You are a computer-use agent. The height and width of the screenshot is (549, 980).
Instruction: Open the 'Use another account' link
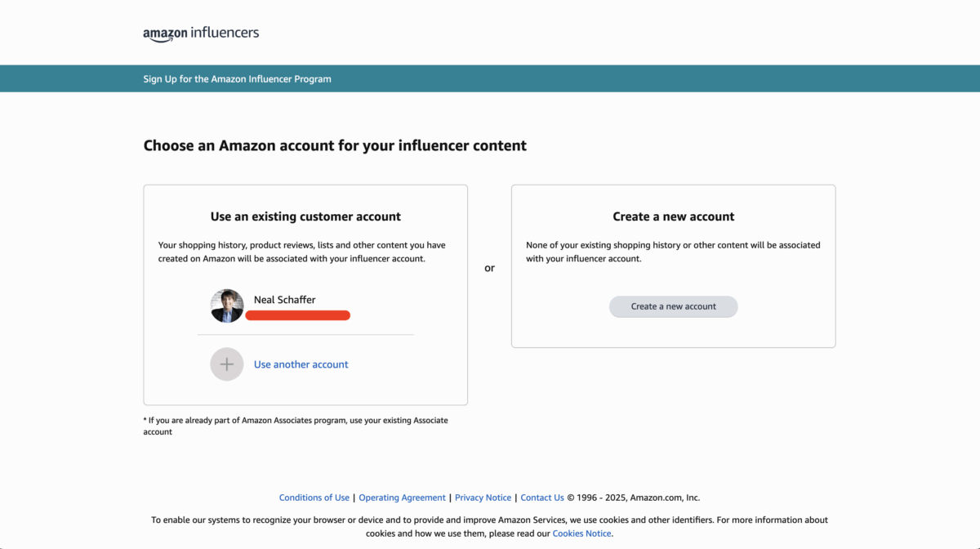tap(301, 364)
